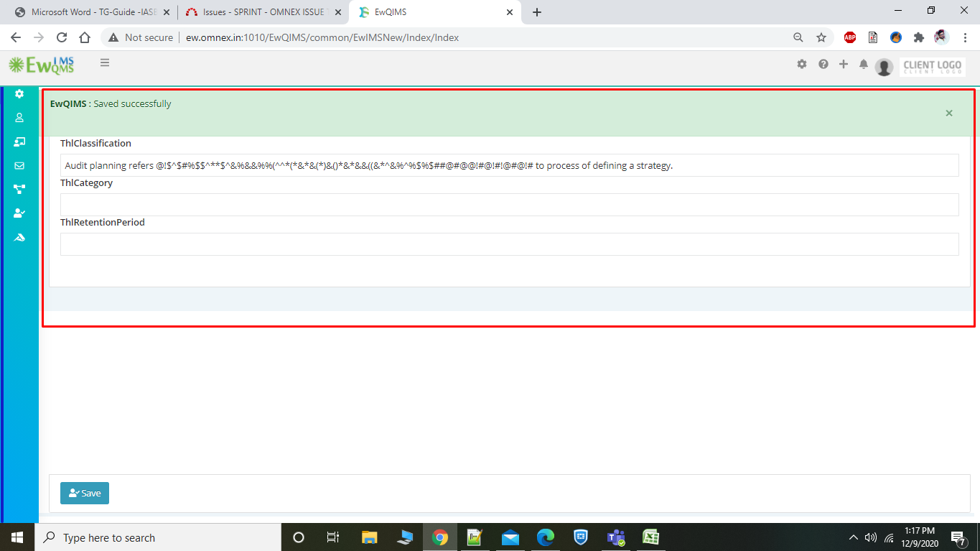The height and width of the screenshot is (551, 980).
Task: Open the user avatar in the header
Action: pos(885,67)
